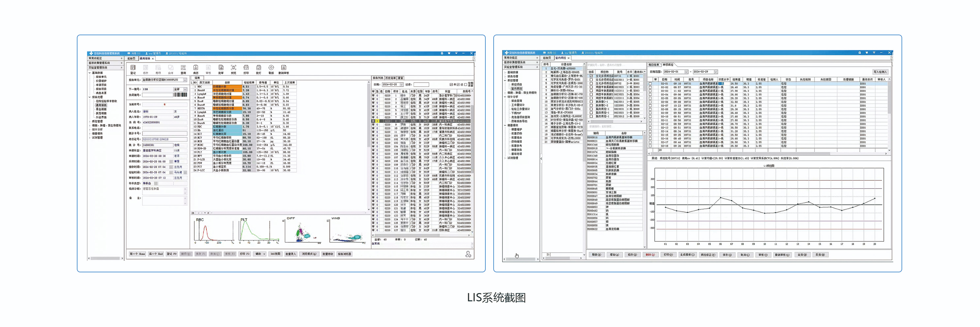This screenshot has width=980, height=327.
Task: Click the user-check icon at bottom right of report window
Action: (468, 254)
